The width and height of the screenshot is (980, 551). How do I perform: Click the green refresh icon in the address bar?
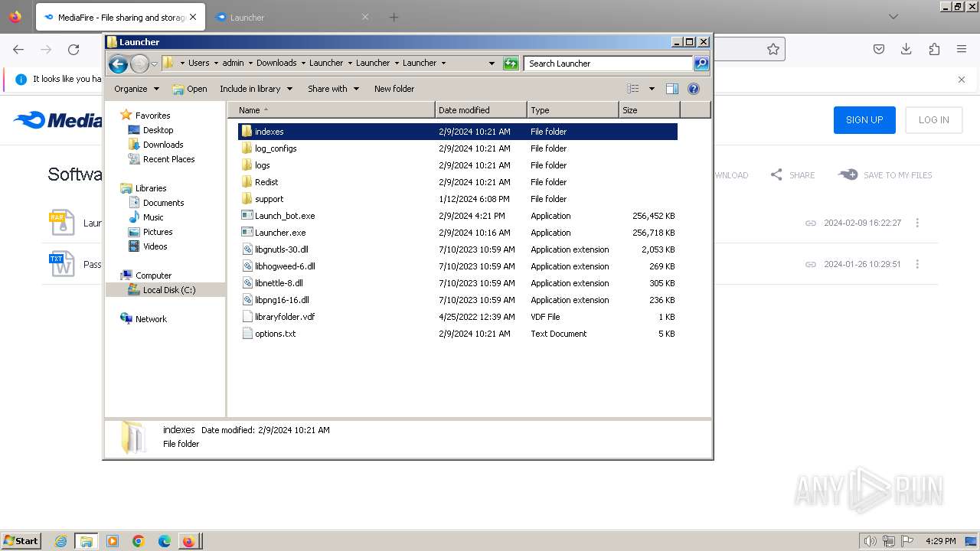(511, 64)
